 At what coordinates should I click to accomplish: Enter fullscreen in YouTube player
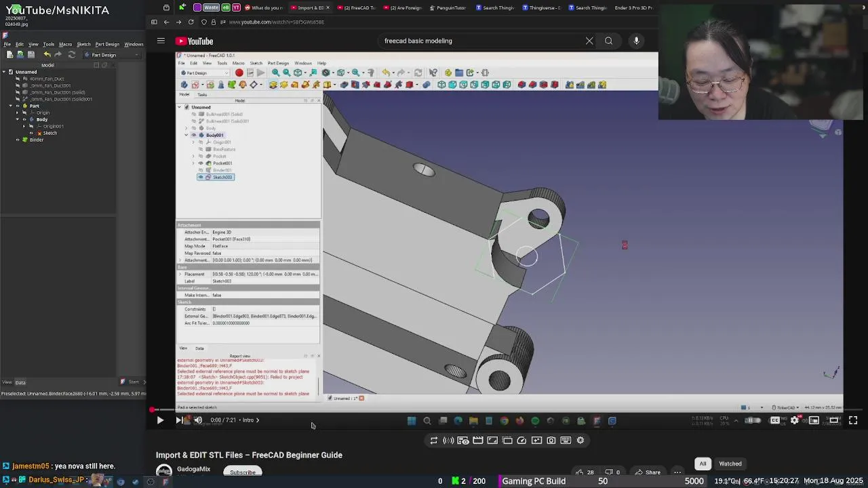[x=853, y=420]
